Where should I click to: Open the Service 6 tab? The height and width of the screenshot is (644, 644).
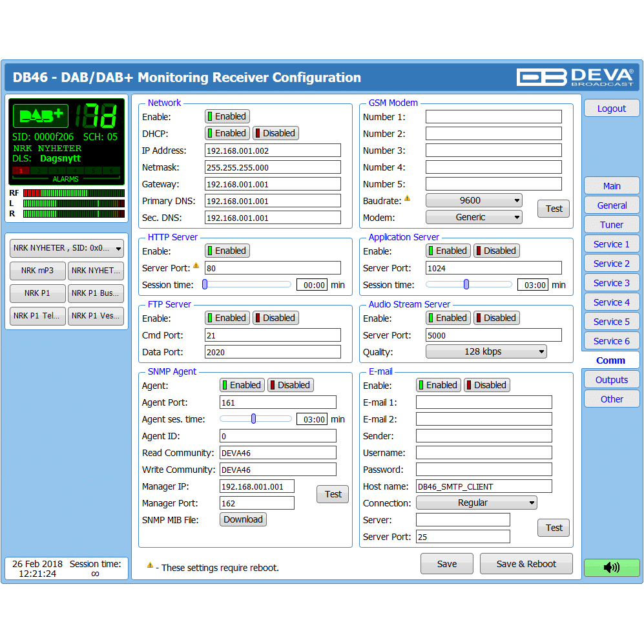[x=612, y=341]
